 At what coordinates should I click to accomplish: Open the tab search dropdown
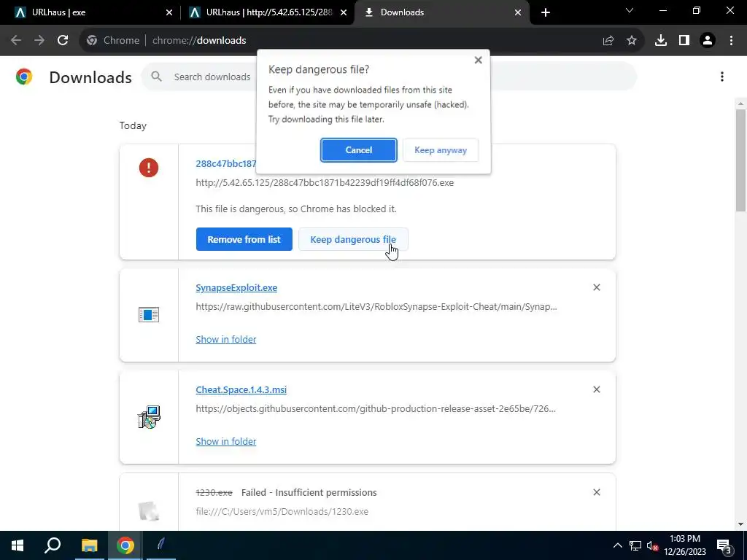click(630, 10)
